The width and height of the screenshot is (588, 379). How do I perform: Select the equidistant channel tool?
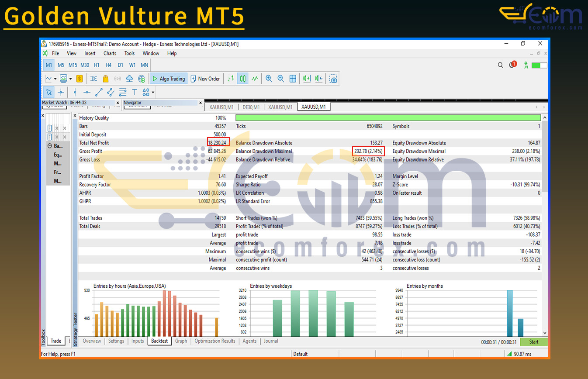tap(111, 92)
